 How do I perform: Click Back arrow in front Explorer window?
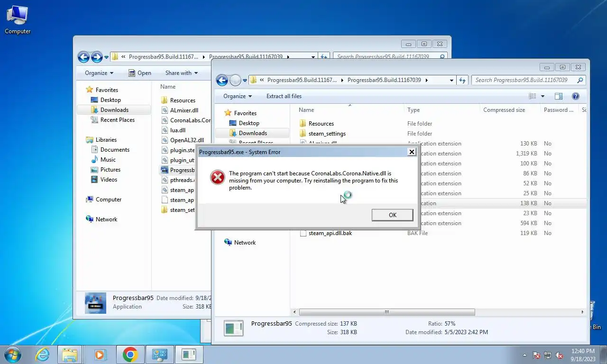[222, 80]
